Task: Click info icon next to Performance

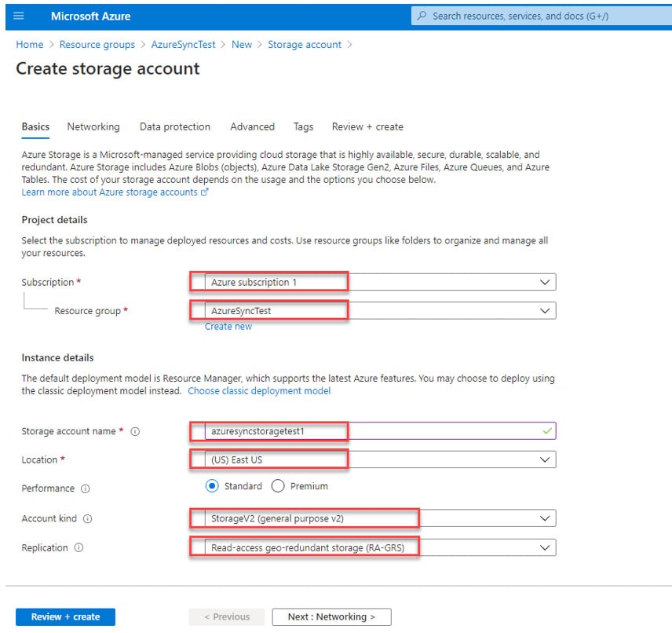Action: pos(86,488)
